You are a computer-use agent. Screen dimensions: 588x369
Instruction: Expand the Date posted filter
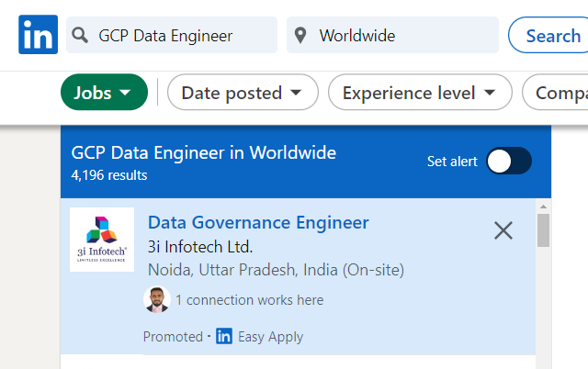click(x=242, y=92)
